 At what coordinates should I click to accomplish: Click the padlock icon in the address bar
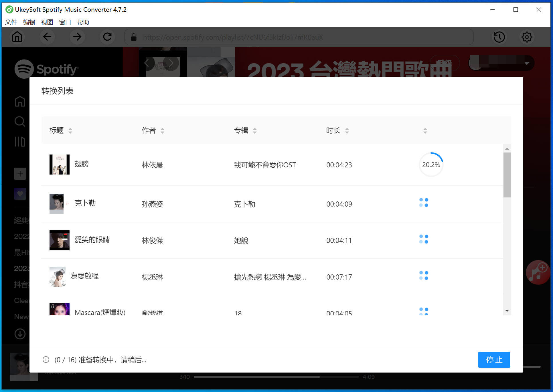134,37
